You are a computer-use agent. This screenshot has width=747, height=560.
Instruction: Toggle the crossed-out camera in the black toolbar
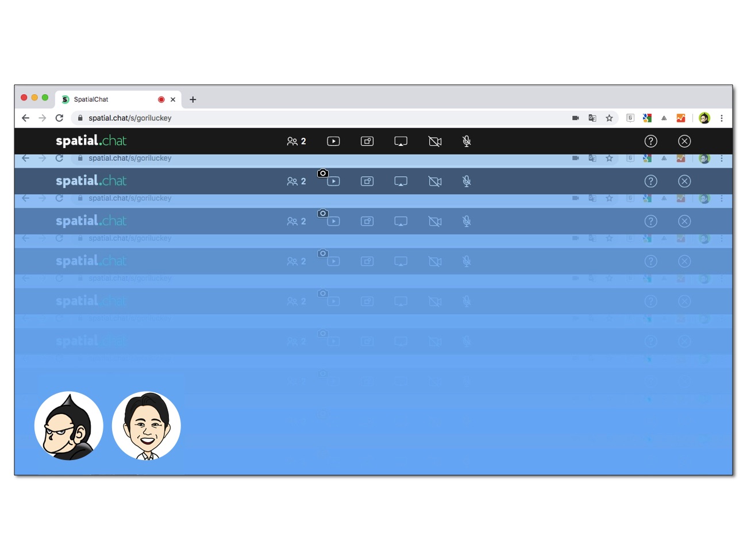pos(435,141)
